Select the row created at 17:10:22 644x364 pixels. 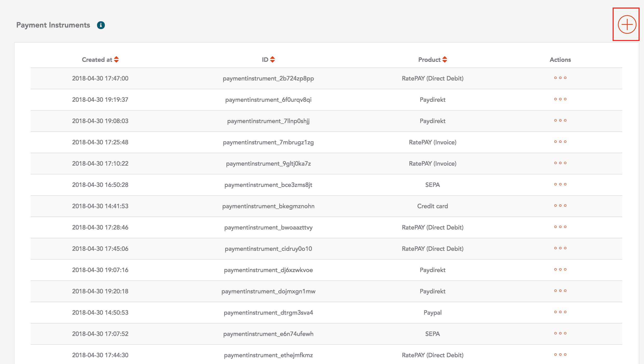point(100,164)
